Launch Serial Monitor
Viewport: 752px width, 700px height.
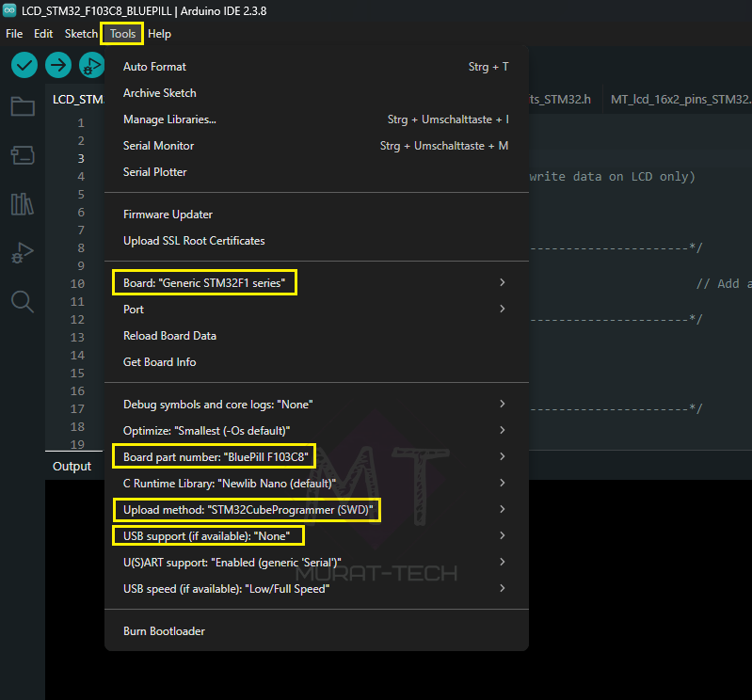tap(316, 146)
